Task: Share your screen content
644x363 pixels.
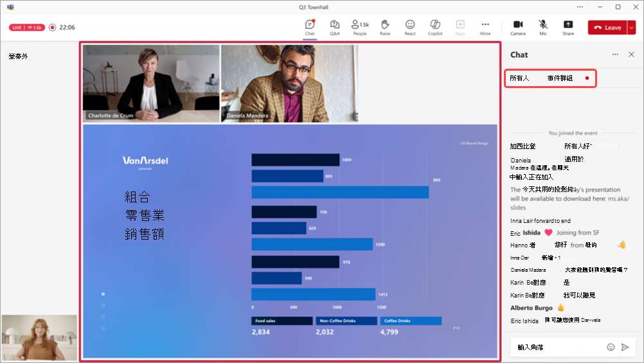Action: pos(568,28)
